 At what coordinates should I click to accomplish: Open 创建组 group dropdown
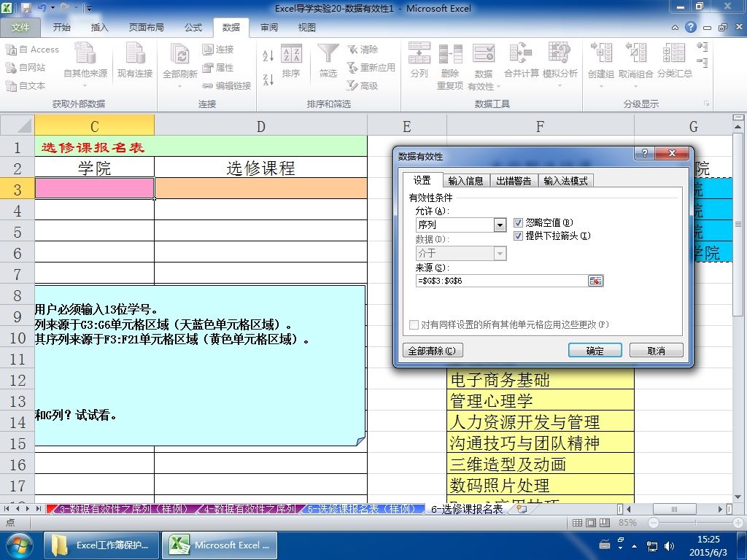coord(601,66)
